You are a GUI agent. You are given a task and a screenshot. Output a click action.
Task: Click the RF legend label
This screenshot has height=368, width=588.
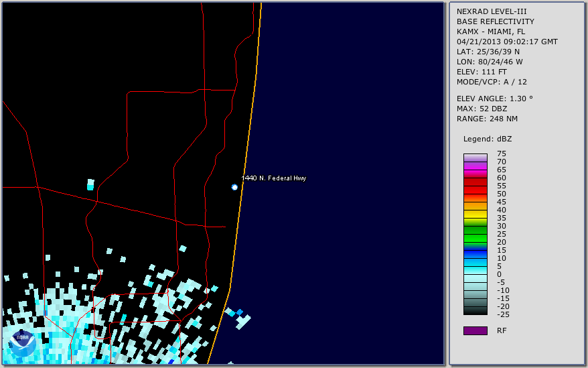tap(502, 330)
